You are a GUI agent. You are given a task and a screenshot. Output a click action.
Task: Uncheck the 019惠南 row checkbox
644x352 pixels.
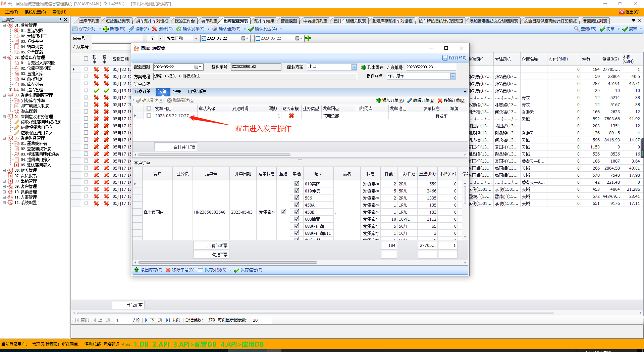(x=297, y=184)
